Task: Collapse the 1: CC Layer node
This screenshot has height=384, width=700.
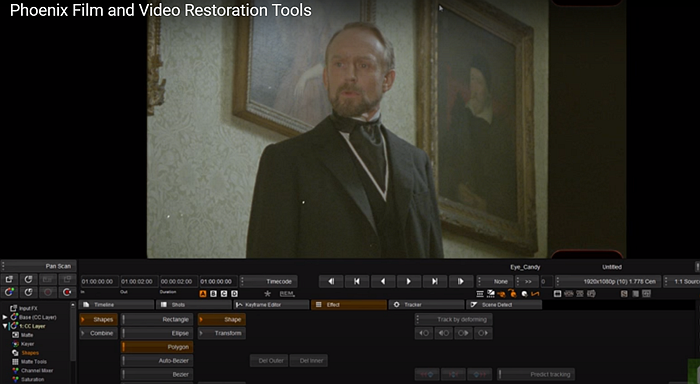Action: 5,326
